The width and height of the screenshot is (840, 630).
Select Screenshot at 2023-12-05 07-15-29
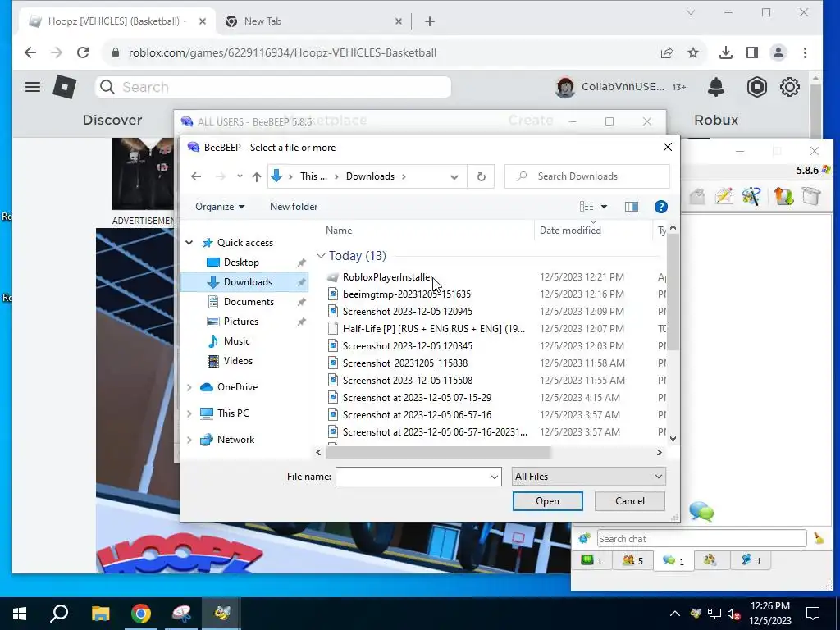point(417,398)
